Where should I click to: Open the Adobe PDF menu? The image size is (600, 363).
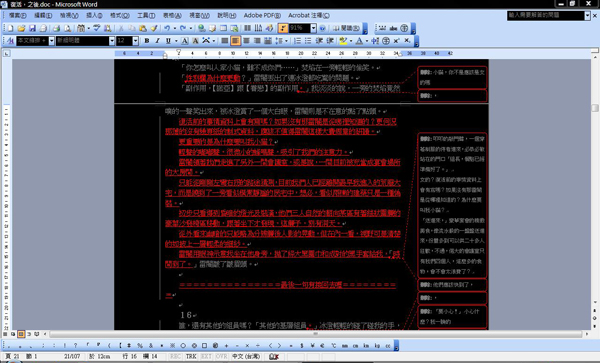(x=262, y=15)
